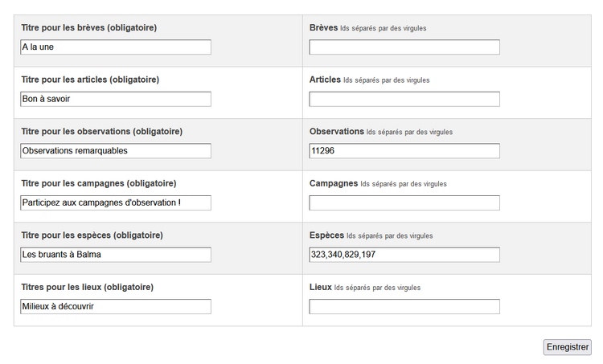Image resolution: width=603 pixels, height=364 pixels.
Task: Click the empty Brèves Ids field
Action: click(x=404, y=47)
